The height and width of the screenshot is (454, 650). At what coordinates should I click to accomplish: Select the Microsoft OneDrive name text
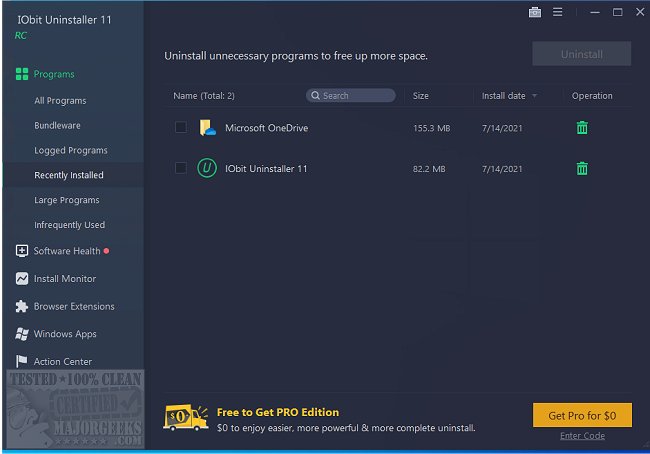(267, 128)
